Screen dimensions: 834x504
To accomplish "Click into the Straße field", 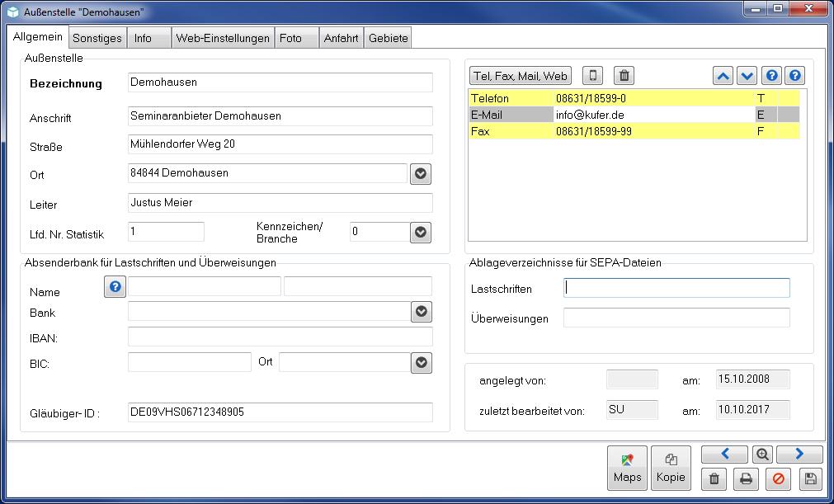I will (x=280, y=144).
